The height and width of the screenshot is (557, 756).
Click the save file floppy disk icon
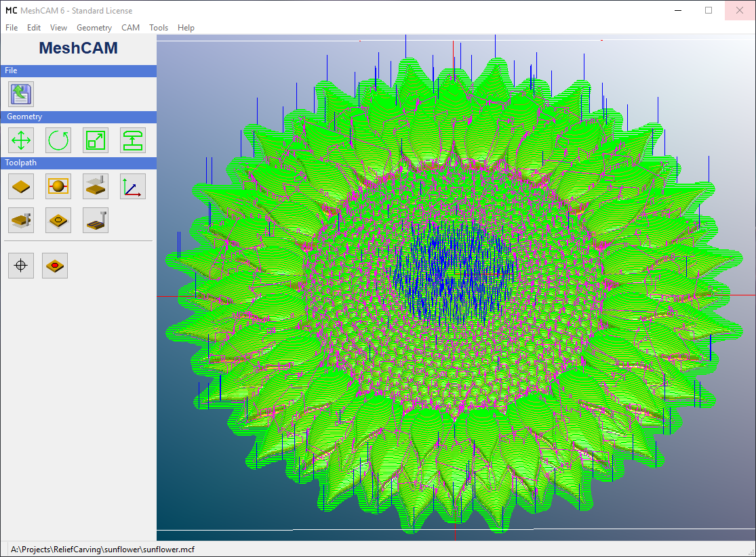tap(21, 94)
